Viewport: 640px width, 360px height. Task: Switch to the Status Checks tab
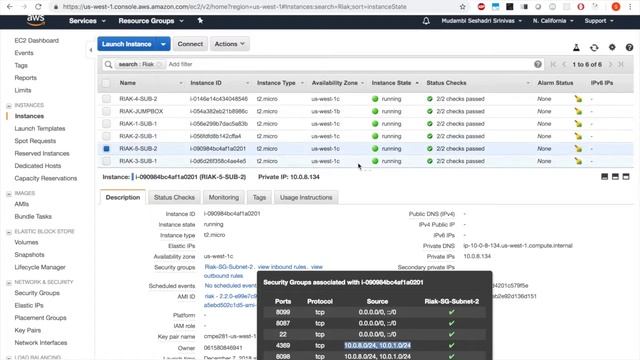pos(174,197)
